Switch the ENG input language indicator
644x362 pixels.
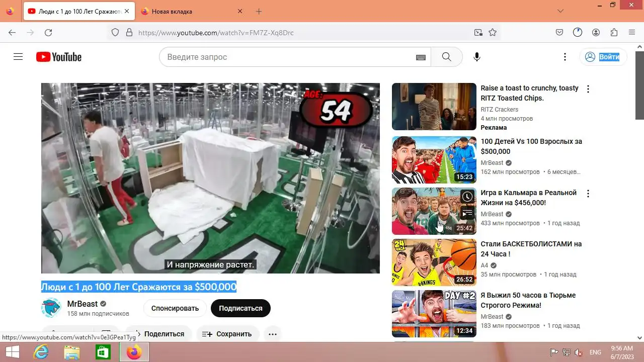tap(595, 352)
